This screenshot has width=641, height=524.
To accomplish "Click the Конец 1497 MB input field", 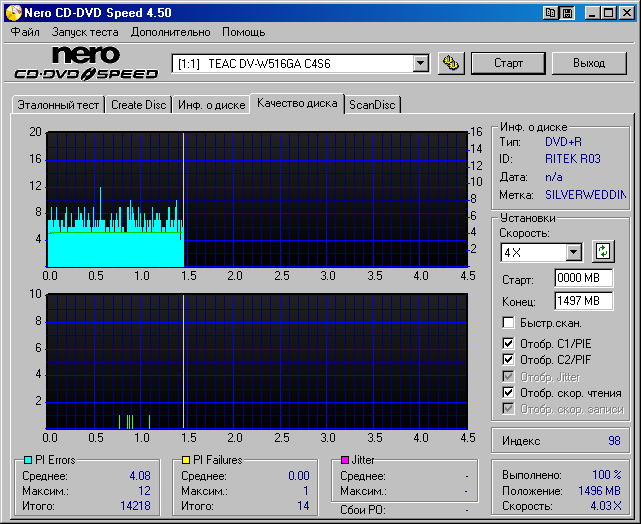I will coord(583,300).
